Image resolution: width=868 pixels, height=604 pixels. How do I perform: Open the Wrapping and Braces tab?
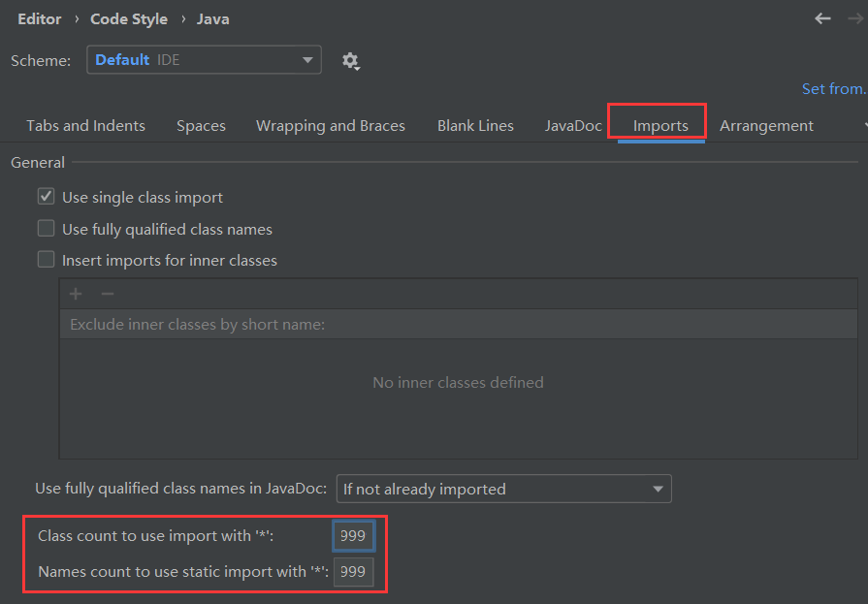click(330, 126)
